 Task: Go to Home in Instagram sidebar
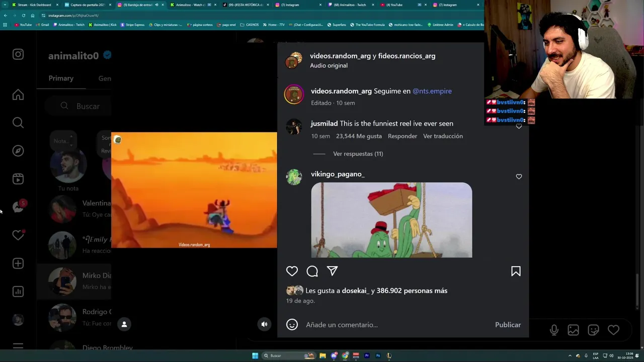(18, 95)
